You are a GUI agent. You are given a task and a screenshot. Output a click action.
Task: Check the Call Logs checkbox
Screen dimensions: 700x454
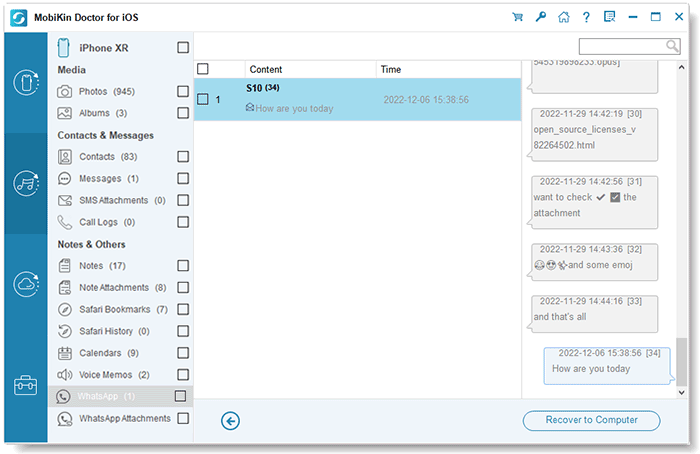point(183,221)
